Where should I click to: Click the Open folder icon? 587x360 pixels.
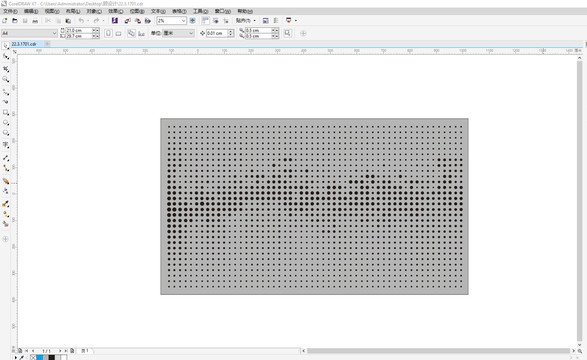15,21
